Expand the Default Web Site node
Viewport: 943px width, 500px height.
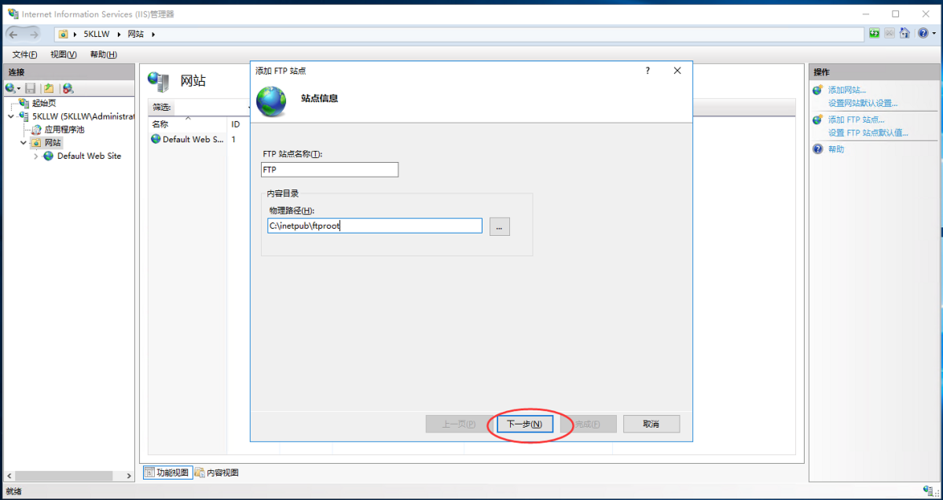pyautogui.click(x=35, y=156)
